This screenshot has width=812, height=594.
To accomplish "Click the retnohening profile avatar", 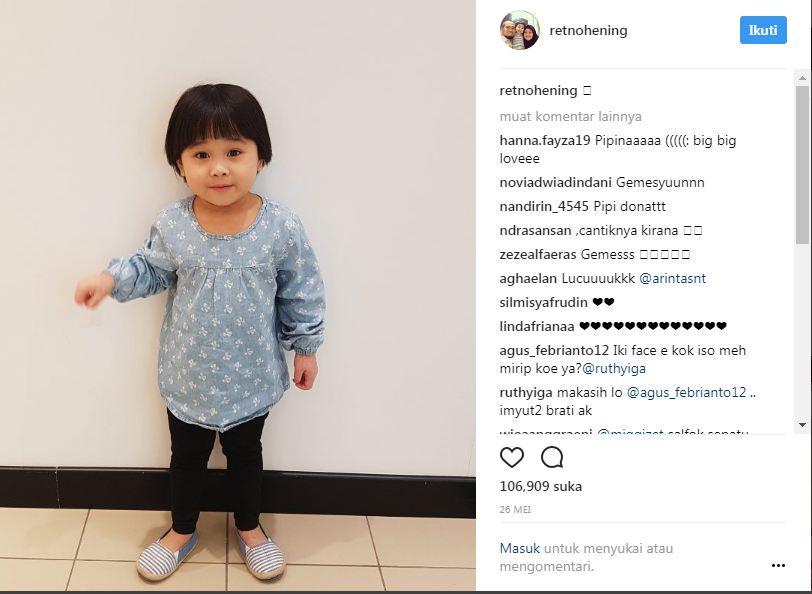I will pyautogui.click(x=519, y=30).
